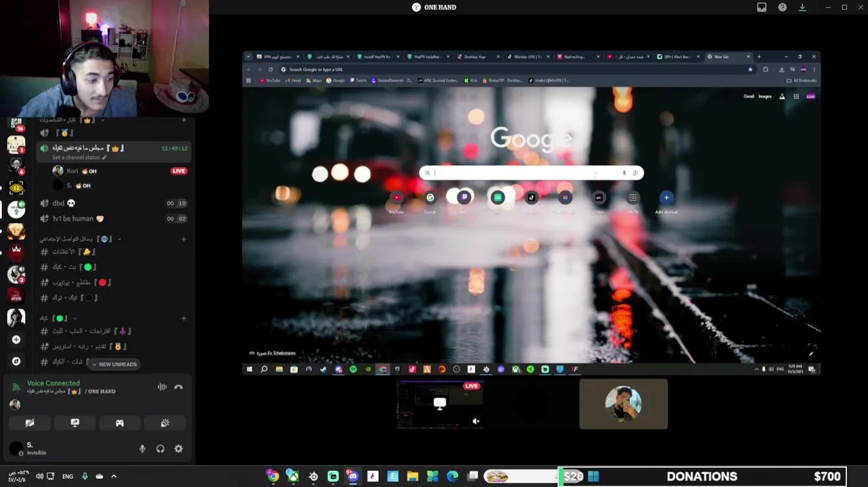868x487 pixels.
Task: Click the Voice Connected status text
Action: click(x=53, y=383)
